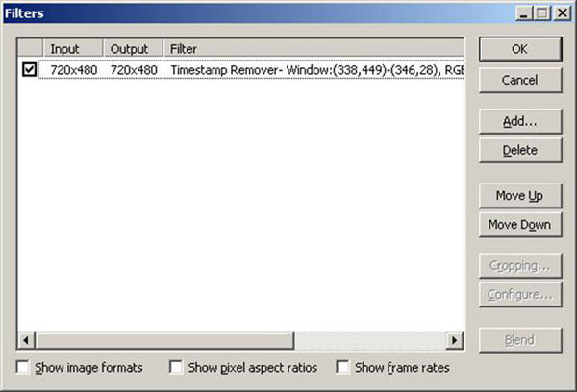Delete the selected filter
577x392 pixels.
pos(519,151)
